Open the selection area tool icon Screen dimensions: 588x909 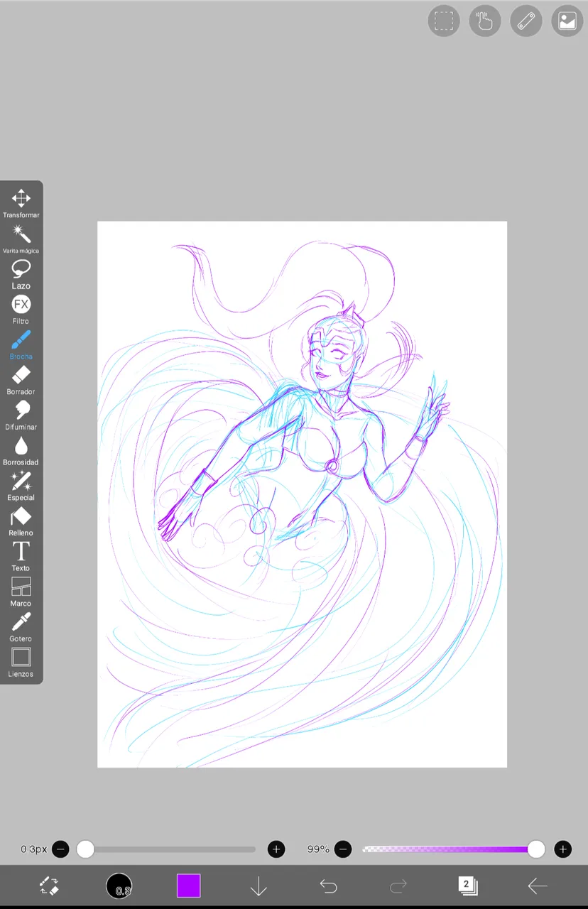(444, 21)
